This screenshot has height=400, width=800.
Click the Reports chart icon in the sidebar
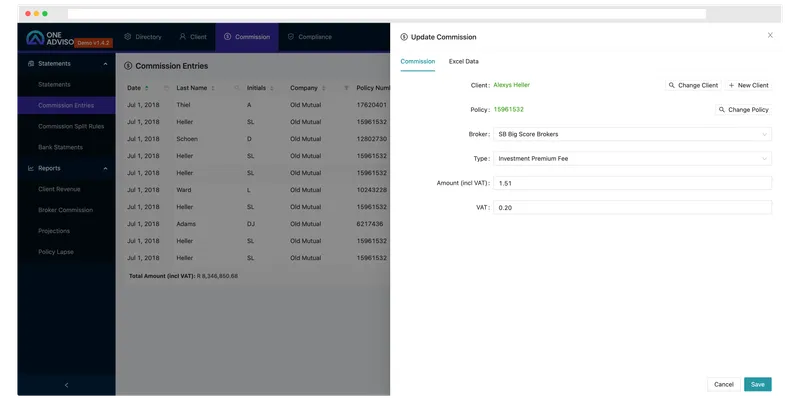31,168
